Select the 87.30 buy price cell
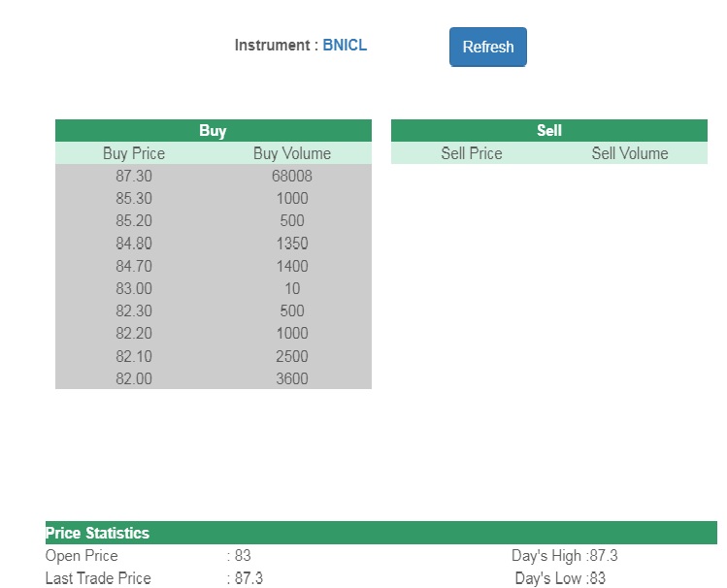Viewport: 727px width, 588px height. (134, 176)
